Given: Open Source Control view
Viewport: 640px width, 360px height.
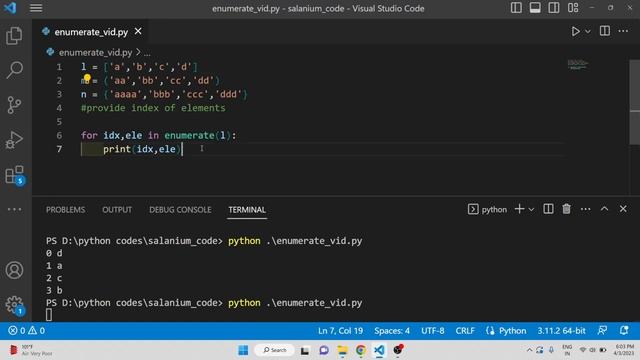Looking at the screenshot, I should (x=14, y=105).
